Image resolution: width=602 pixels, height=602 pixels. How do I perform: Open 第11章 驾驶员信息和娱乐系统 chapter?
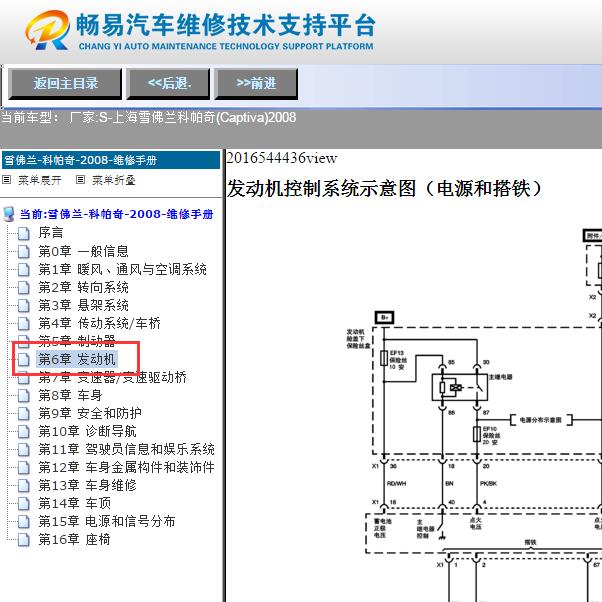(126, 449)
